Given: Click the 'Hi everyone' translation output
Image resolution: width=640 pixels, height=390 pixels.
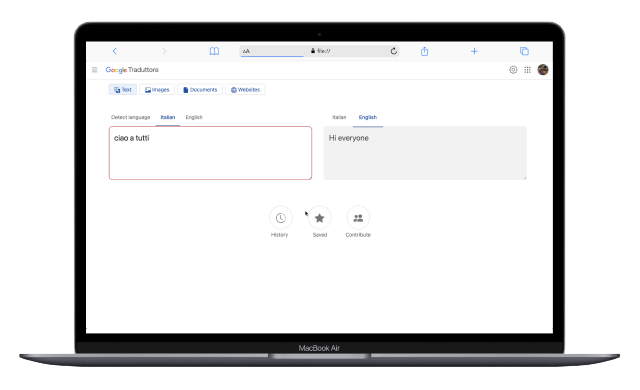Looking at the screenshot, I should 425,153.
